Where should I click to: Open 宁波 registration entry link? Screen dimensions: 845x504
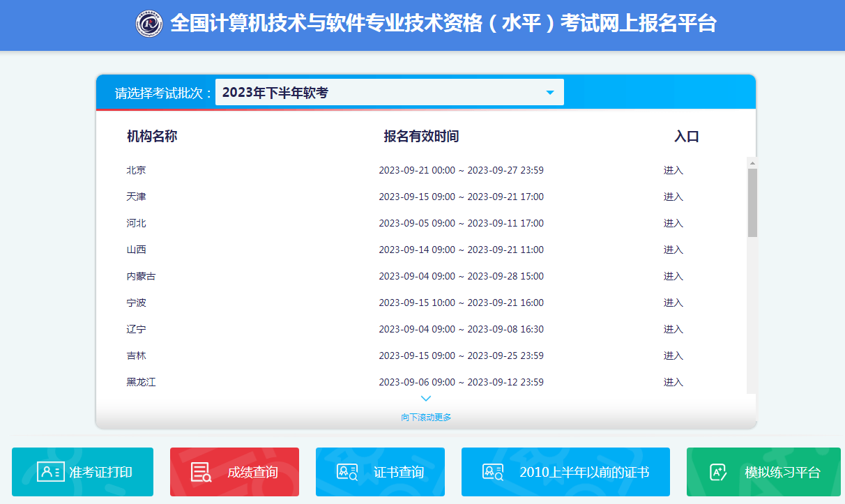673,303
